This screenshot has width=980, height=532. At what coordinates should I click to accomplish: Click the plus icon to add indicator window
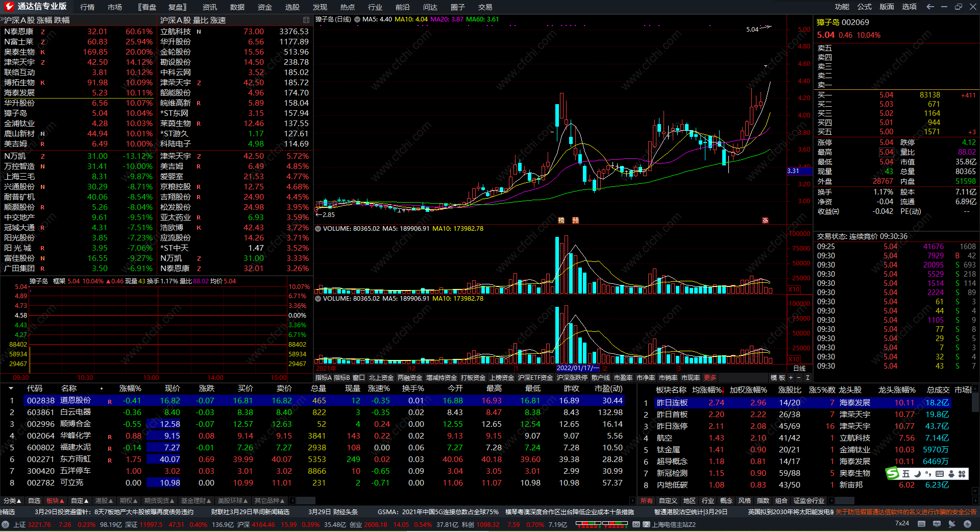pos(791,378)
